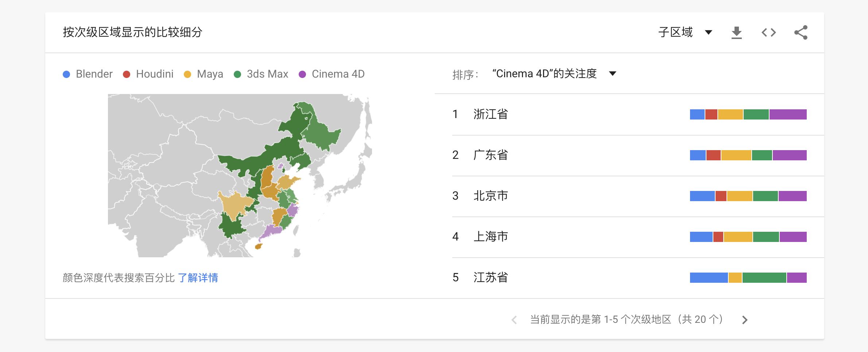This screenshot has height=352, width=868.
Task: Select the Blender legend item
Action: 88,74
